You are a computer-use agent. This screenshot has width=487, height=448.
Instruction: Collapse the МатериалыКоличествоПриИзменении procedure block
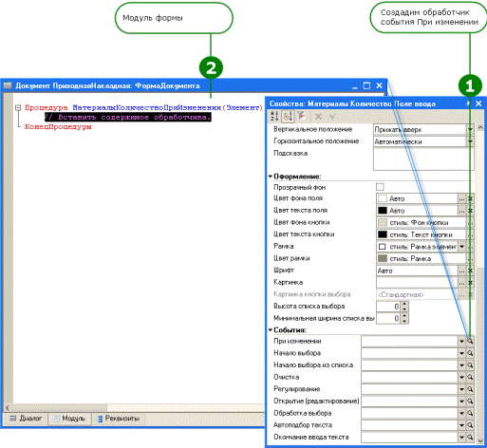(18, 108)
